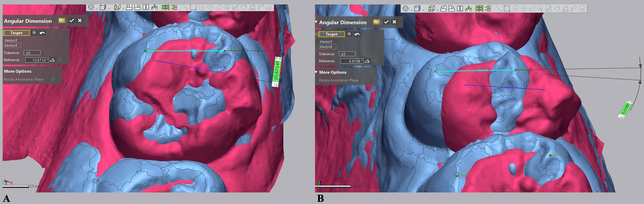Confirm Angular Dimension with checkmark in panel A

(x=72, y=20)
